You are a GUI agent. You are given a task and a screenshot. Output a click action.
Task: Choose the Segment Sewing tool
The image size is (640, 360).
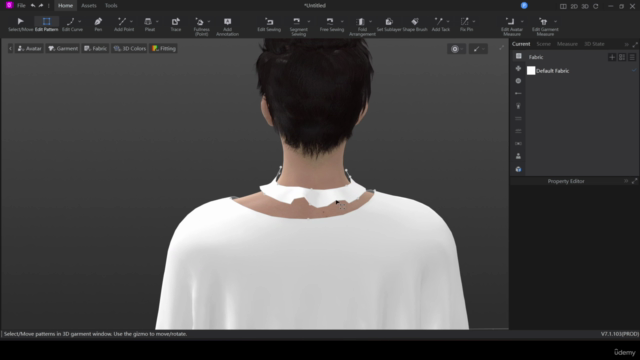(297, 27)
